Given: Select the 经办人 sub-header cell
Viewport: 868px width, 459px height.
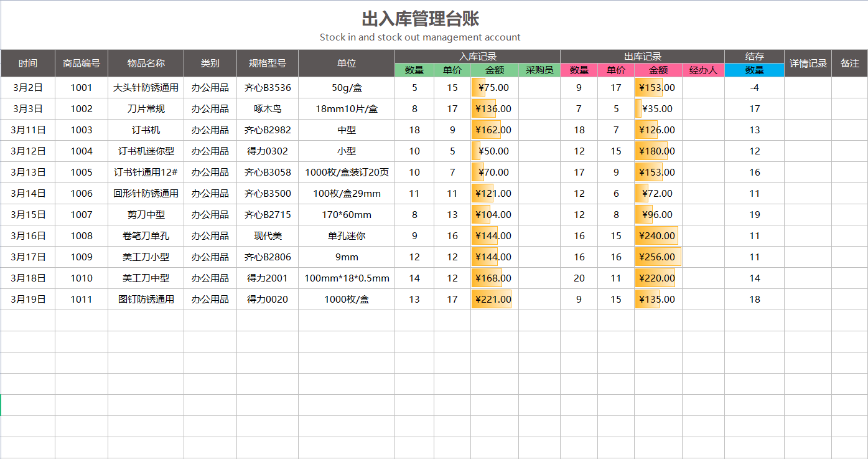Looking at the screenshot, I should click(x=702, y=70).
